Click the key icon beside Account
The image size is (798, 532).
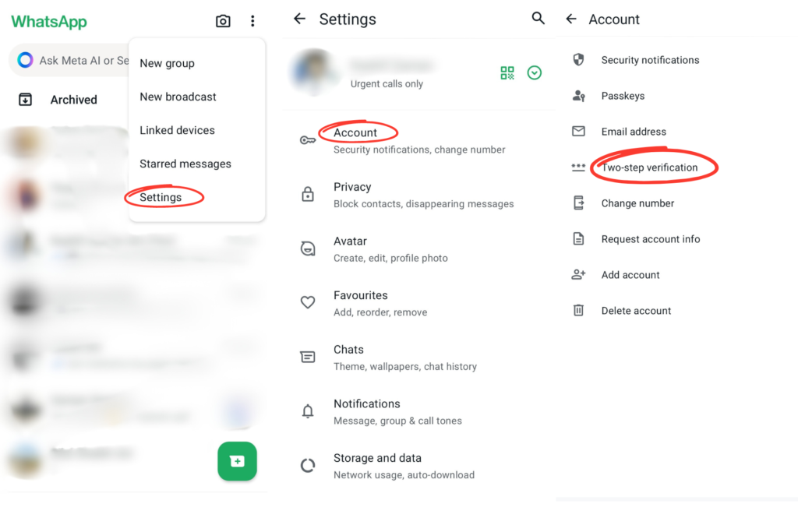(307, 140)
